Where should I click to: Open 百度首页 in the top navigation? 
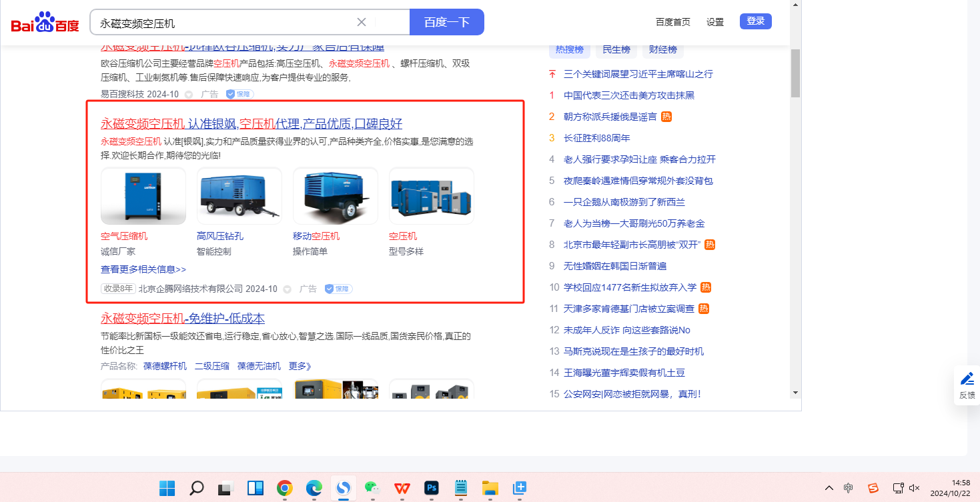click(x=673, y=22)
